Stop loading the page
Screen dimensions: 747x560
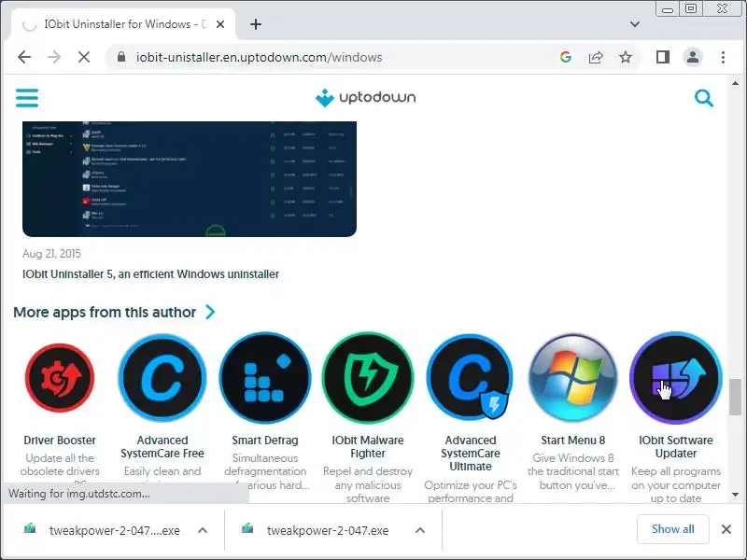84,57
